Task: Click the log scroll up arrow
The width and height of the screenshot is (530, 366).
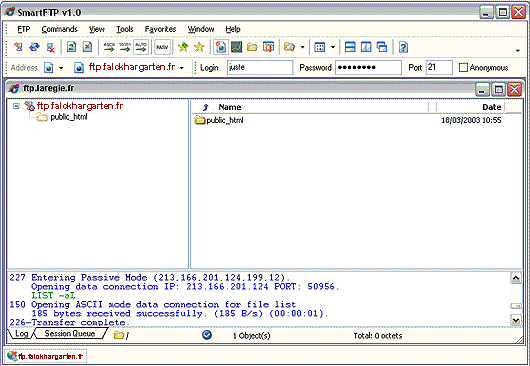Action: [516, 278]
